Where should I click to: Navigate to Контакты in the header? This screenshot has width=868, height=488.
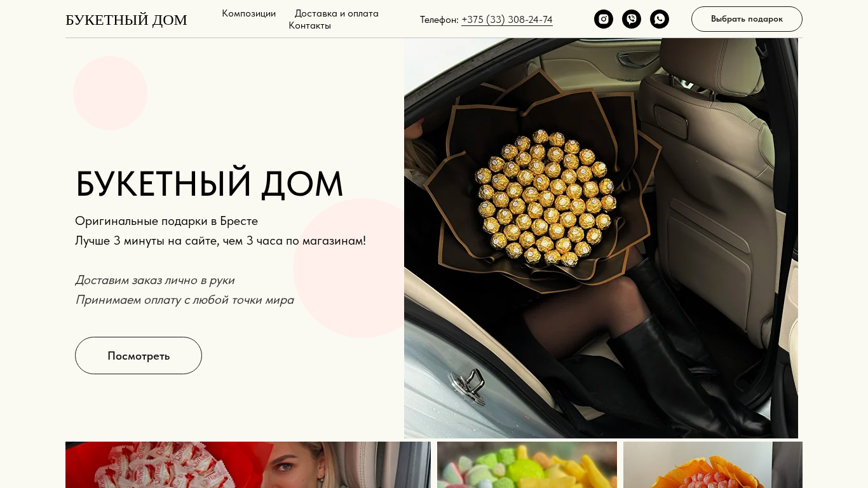tap(310, 25)
